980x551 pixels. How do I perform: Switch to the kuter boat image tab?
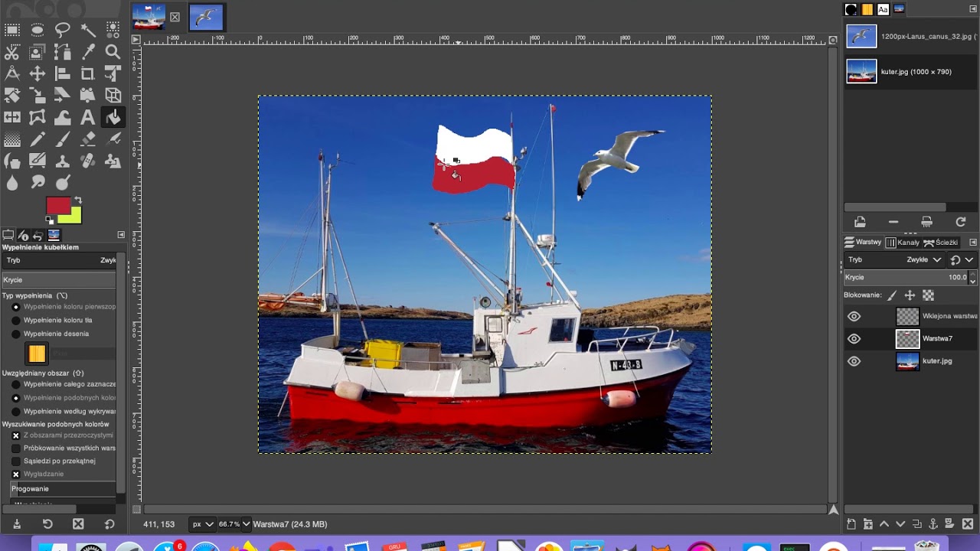[x=149, y=17]
